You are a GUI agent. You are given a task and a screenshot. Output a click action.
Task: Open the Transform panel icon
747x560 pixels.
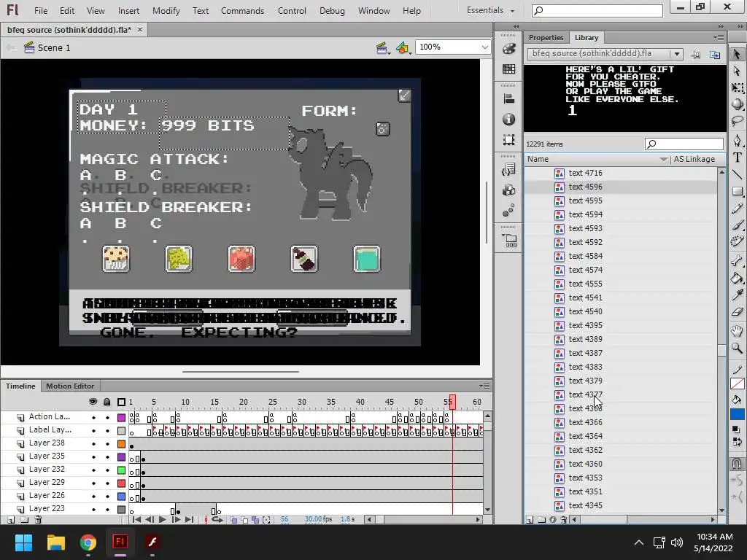(508, 139)
